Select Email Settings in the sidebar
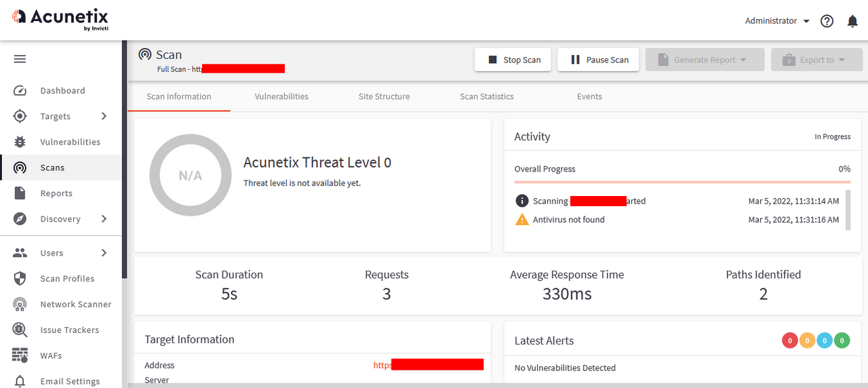Viewport: 868px width, 388px height. [x=61, y=381]
